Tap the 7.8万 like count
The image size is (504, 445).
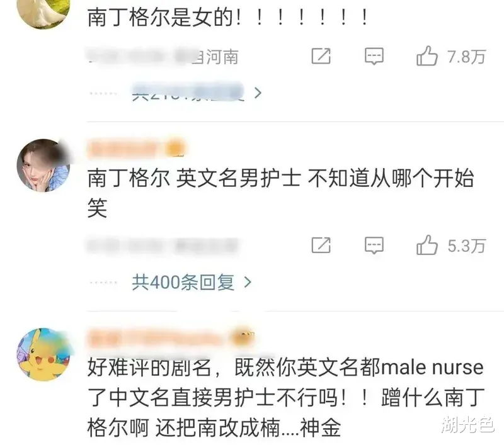tap(466, 57)
